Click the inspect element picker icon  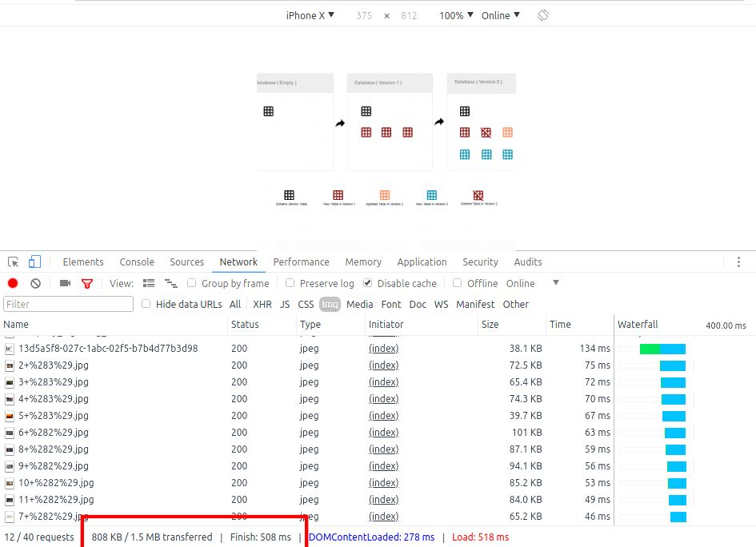[13, 262]
